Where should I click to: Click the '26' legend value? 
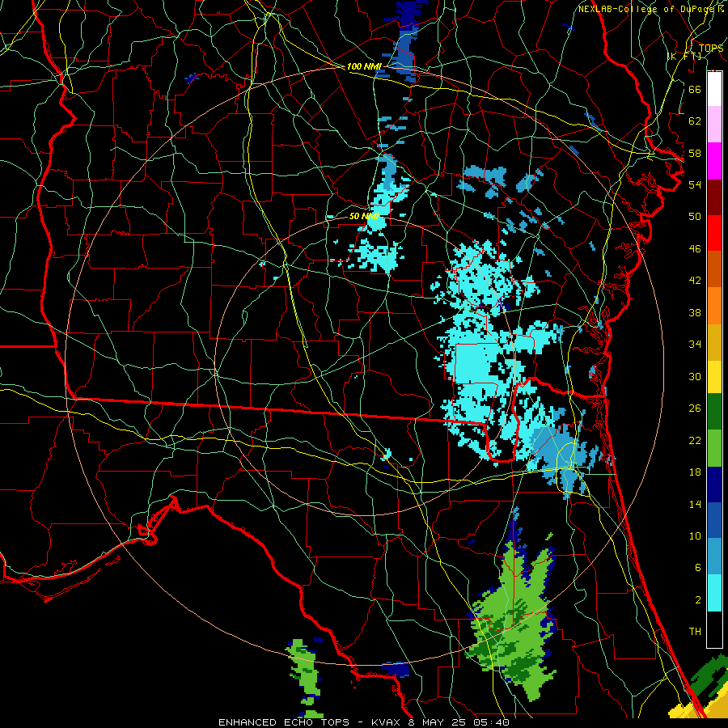pos(695,408)
